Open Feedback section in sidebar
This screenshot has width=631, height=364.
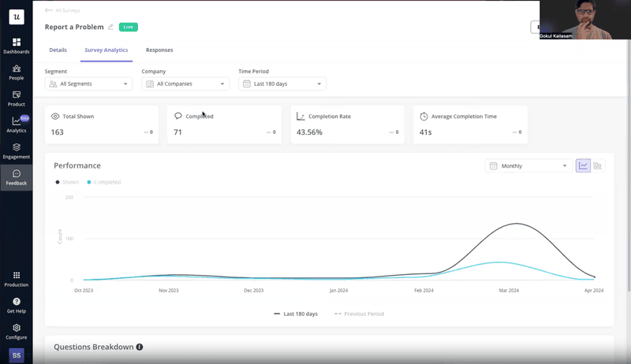point(17,177)
